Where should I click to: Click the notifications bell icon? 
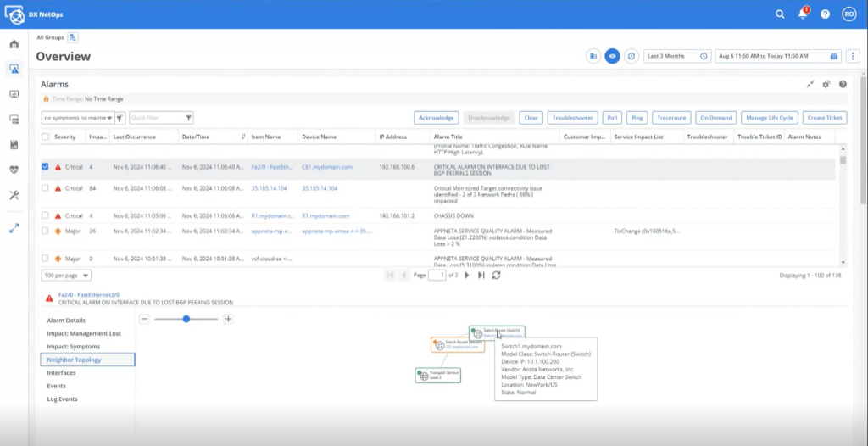coord(803,14)
